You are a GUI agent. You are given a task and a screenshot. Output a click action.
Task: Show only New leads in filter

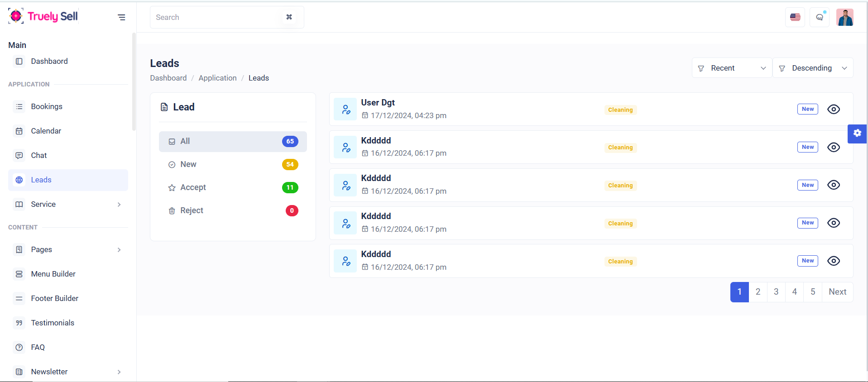(188, 164)
